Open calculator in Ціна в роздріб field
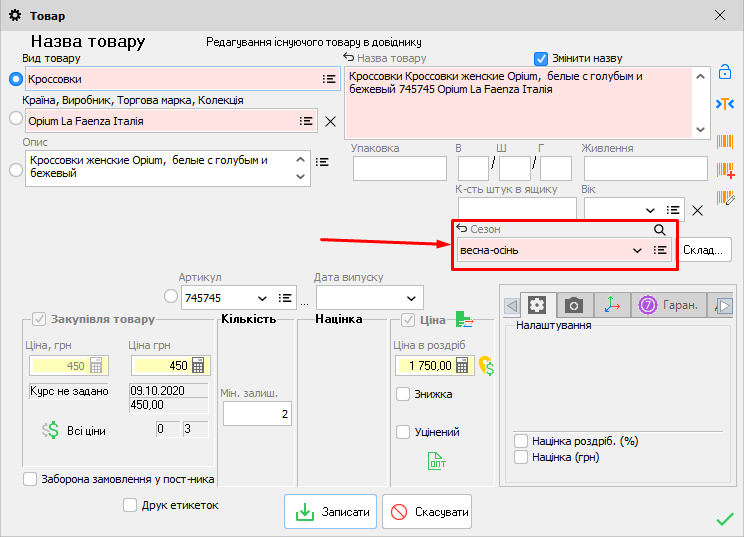This screenshot has height=537, width=744. [x=462, y=365]
